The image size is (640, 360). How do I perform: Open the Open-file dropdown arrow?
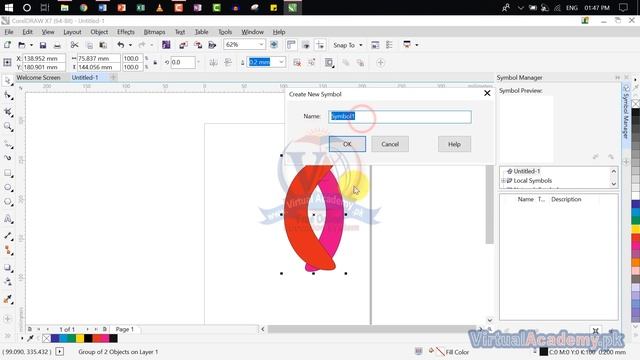point(31,45)
